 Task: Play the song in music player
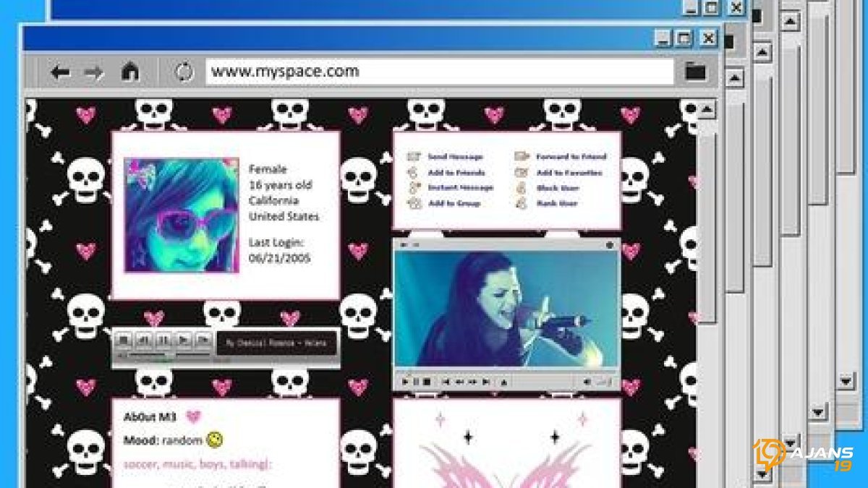pyautogui.click(x=184, y=340)
